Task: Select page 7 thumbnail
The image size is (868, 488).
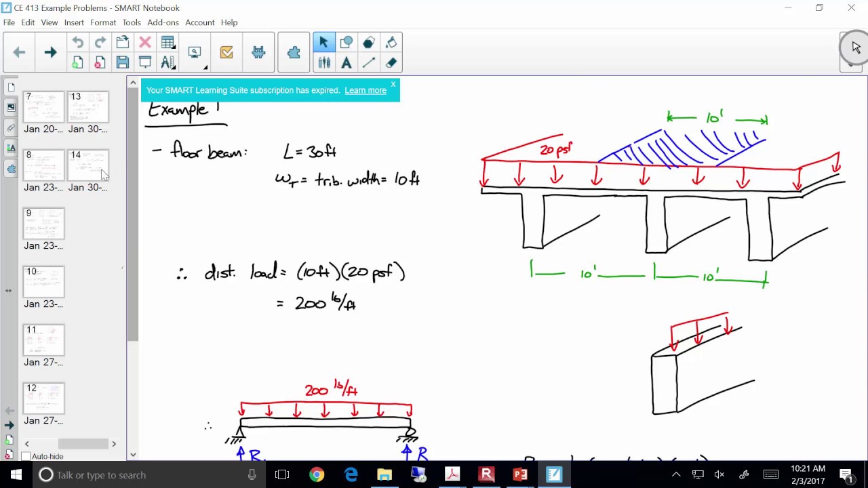Action: click(43, 107)
